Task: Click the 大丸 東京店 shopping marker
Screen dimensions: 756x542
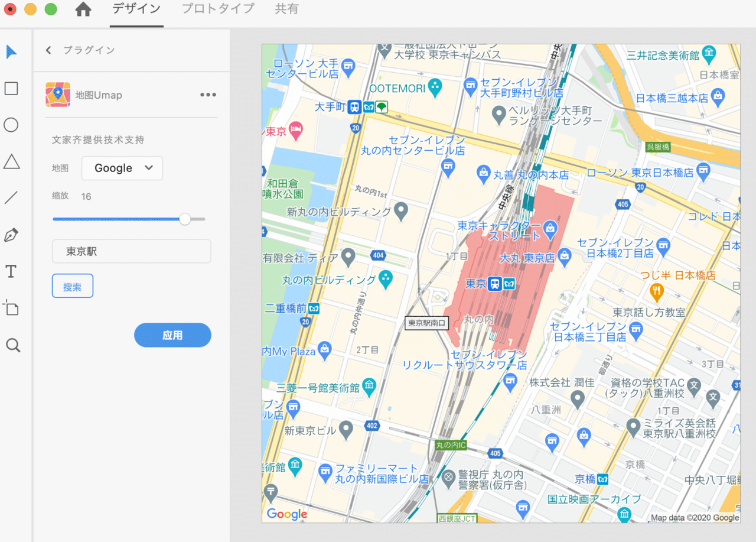Action: click(565, 257)
